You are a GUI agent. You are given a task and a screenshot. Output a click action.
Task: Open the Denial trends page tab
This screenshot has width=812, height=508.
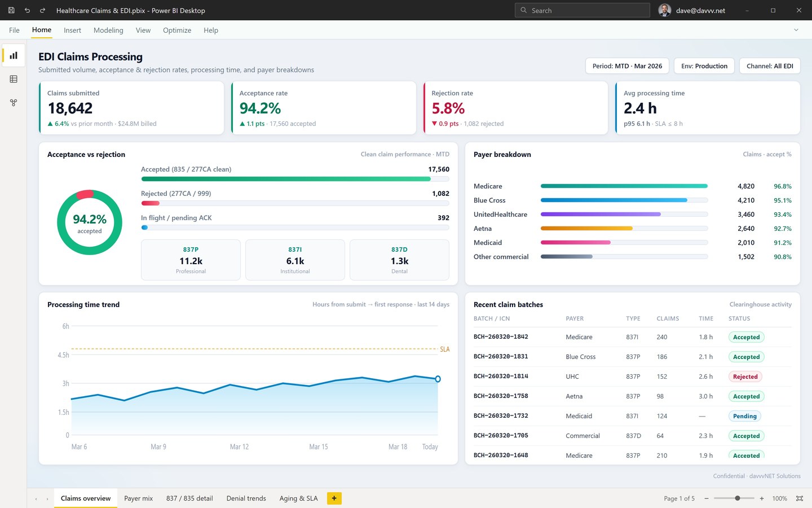pyautogui.click(x=246, y=498)
